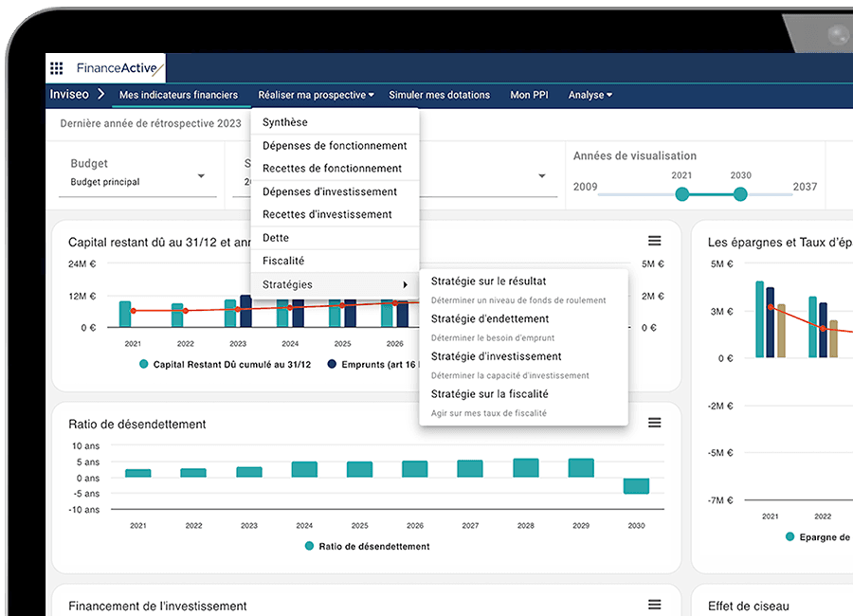
Task: Go to Simuler mes dotations
Action: (x=439, y=95)
